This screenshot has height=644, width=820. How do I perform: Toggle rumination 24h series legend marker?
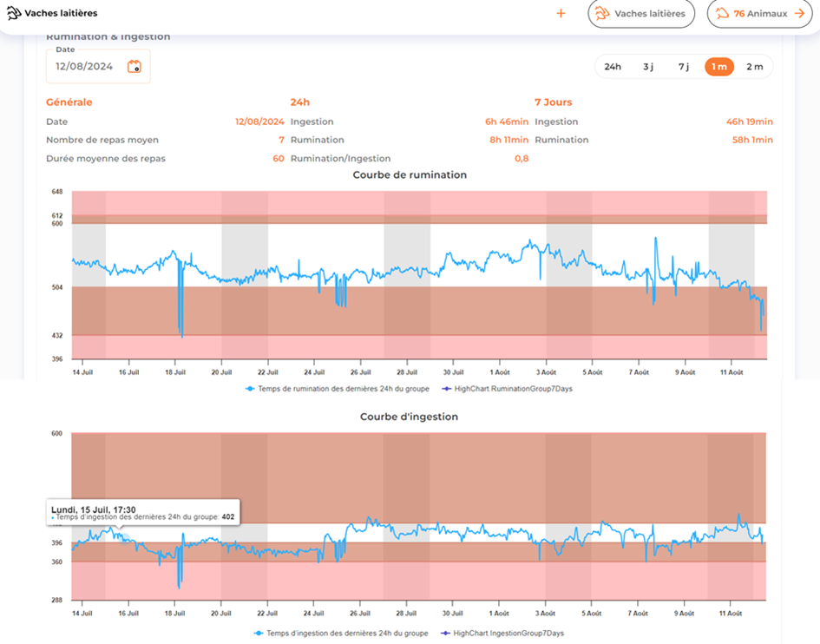coord(250,389)
